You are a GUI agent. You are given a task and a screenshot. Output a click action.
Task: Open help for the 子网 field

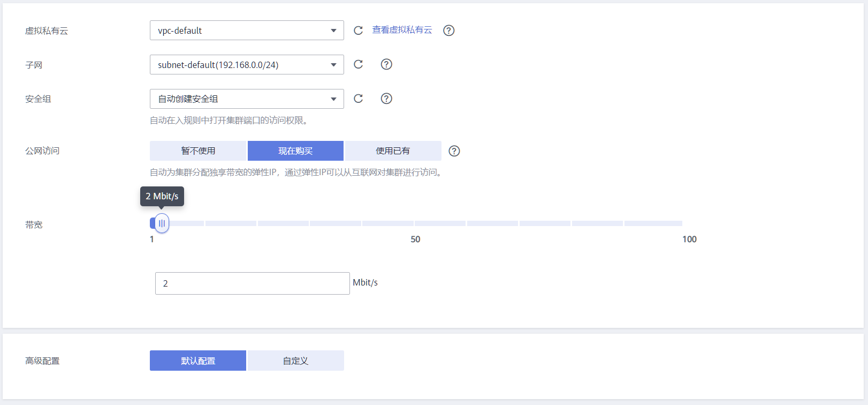386,64
